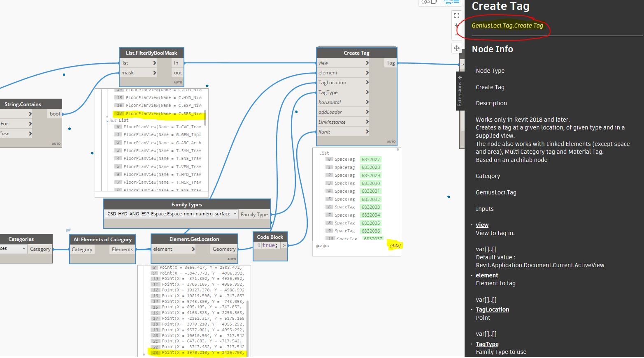Click SpaceTag element ID 6832036
Viewport: 644px width, 358px height.
click(x=371, y=231)
